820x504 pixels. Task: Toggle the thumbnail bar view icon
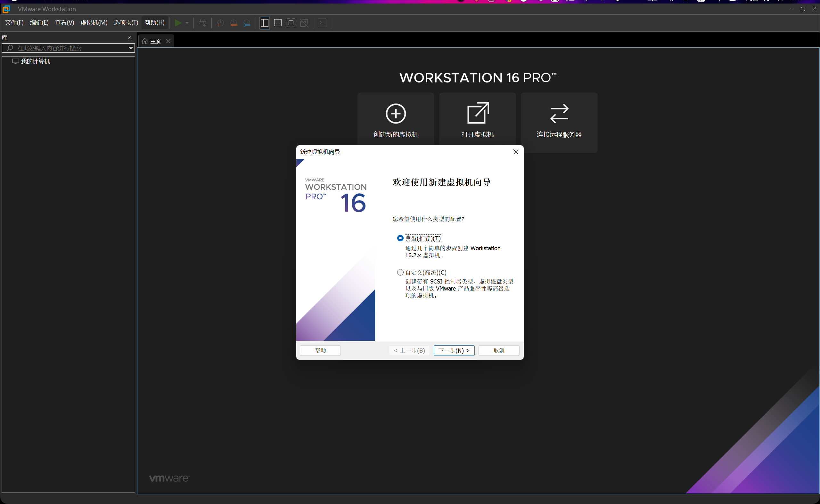click(x=278, y=23)
